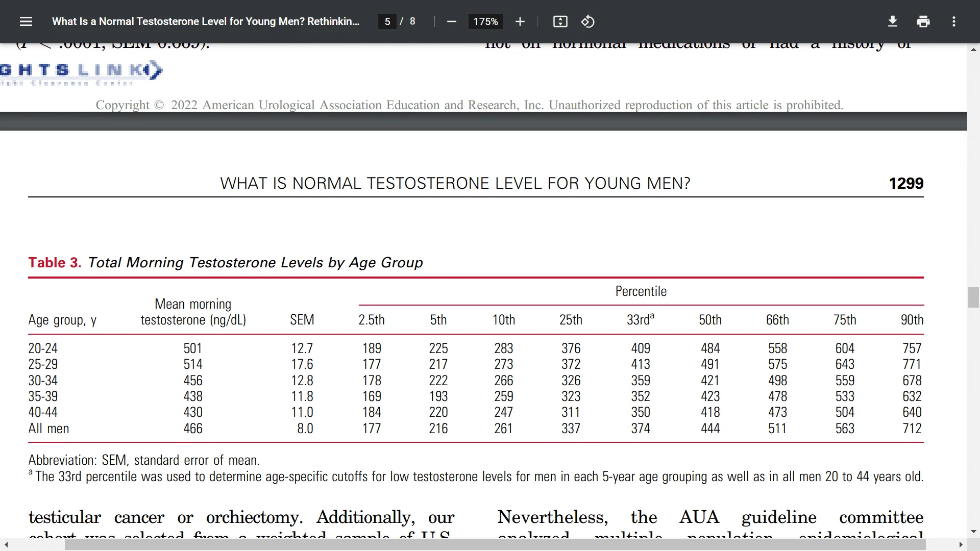Viewport: 980px width, 551px height.
Task: Click horizontal scrollbar right arrow
Action: pos(961,545)
